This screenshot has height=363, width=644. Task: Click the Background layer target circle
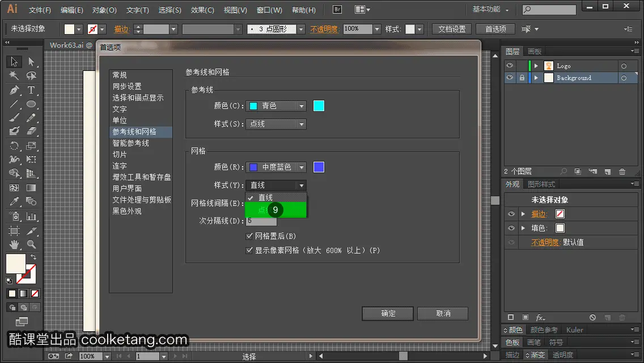pyautogui.click(x=624, y=78)
